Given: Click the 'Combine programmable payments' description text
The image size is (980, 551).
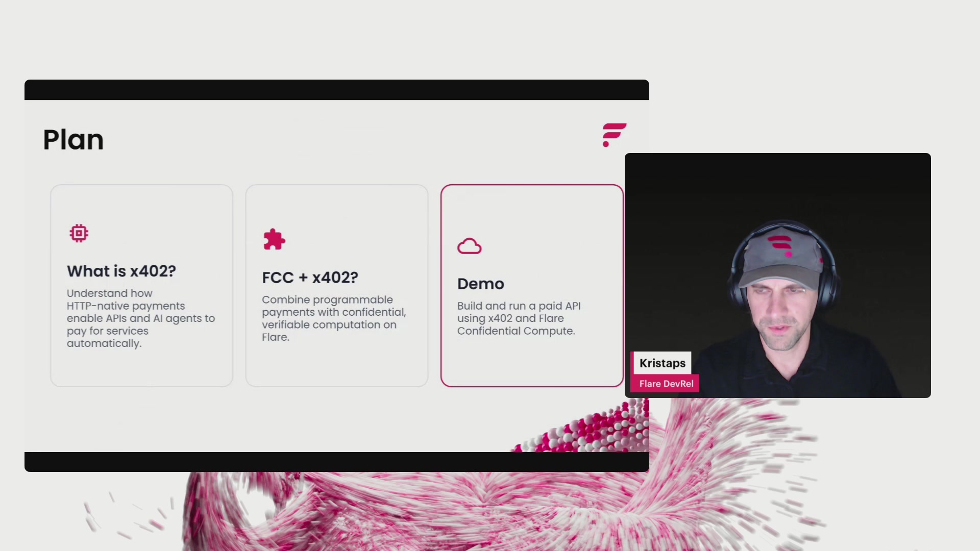Looking at the screenshot, I should pos(334,318).
